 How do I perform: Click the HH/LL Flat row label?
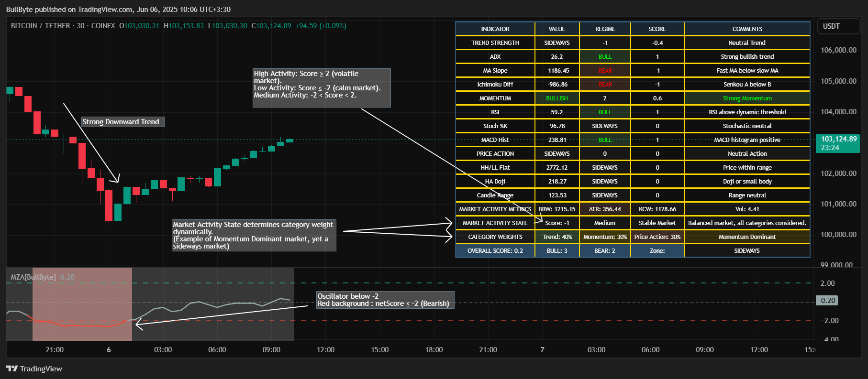(495, 167)
